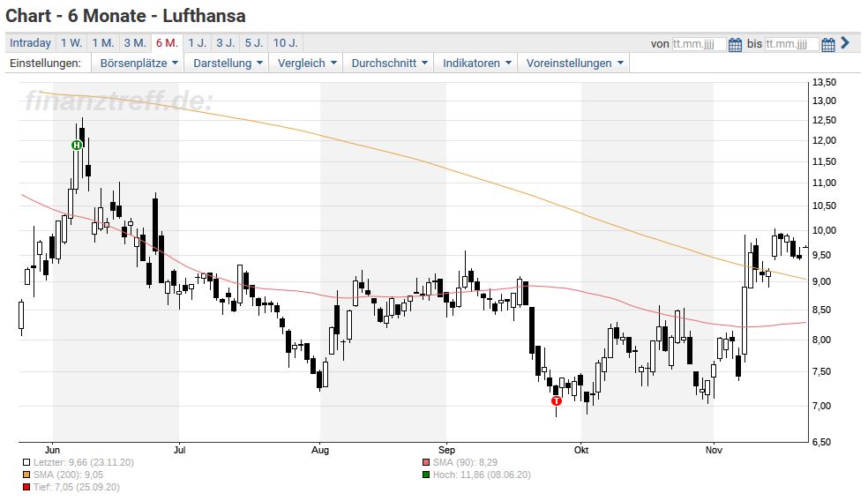Screen dimensions: 868x501
Task: Expand the Darstellung dropdown
Action: (x=227, y=64)
